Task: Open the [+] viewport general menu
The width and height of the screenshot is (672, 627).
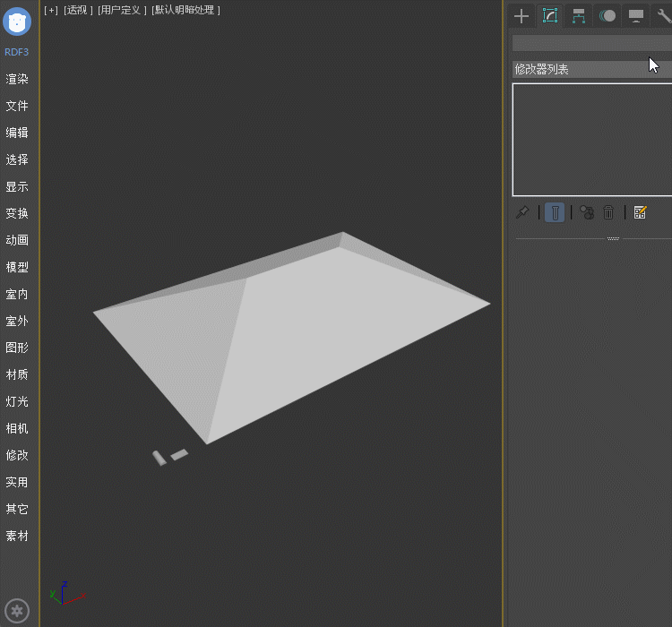Action: point(51,10)
